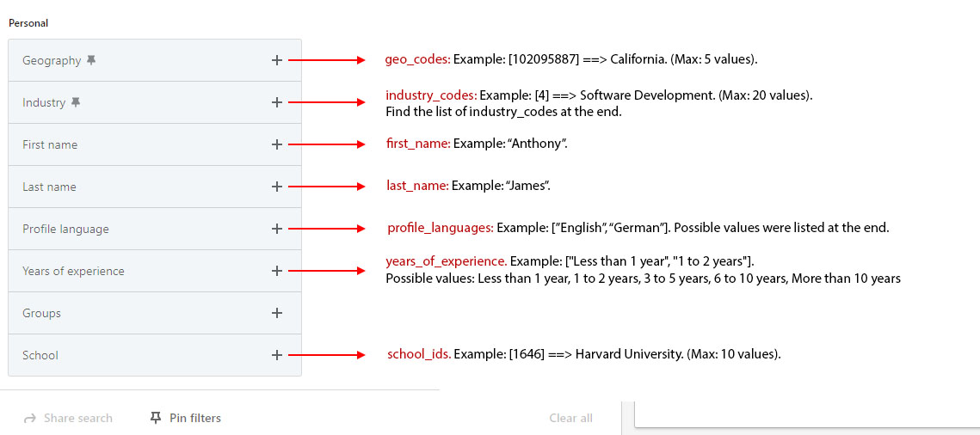Click the Share search text
This screenshot has height=435, width=980.
[x=77, y=419]
